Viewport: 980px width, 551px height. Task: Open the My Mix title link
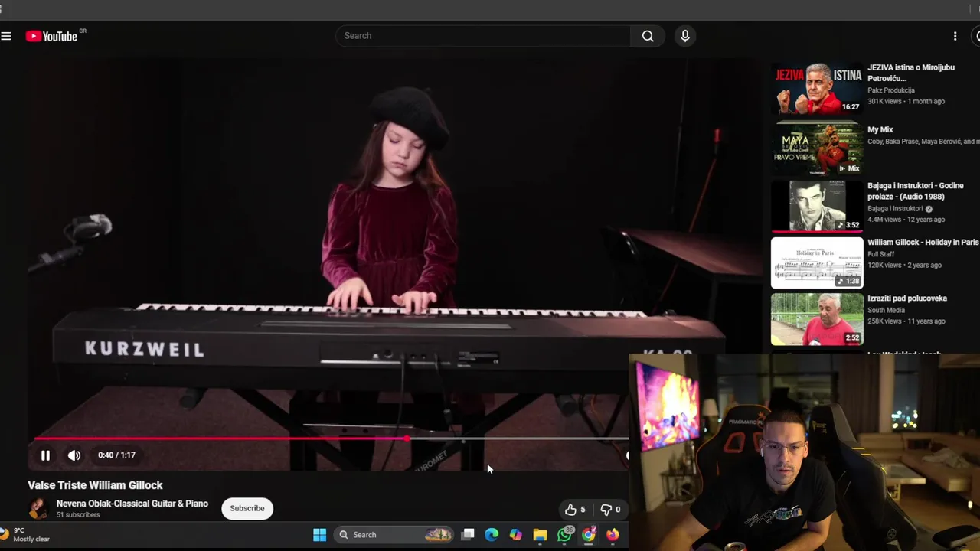880,130
